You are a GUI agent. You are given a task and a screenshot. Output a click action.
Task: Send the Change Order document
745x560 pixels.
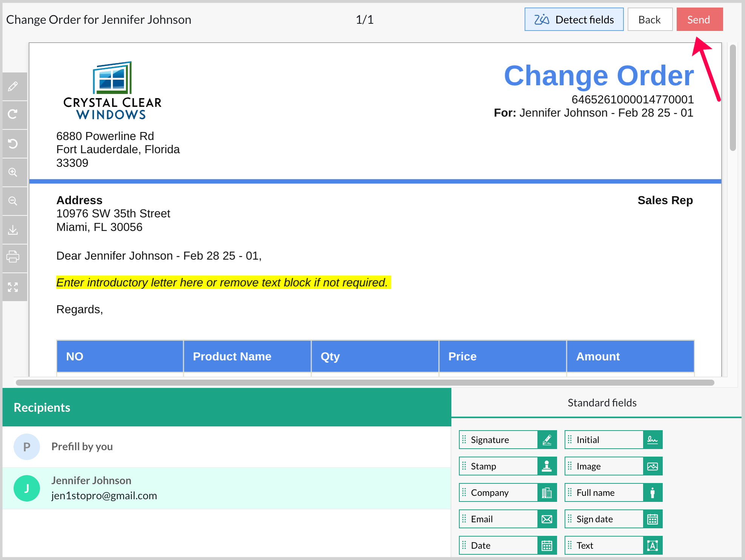click(x=699, y=20)
